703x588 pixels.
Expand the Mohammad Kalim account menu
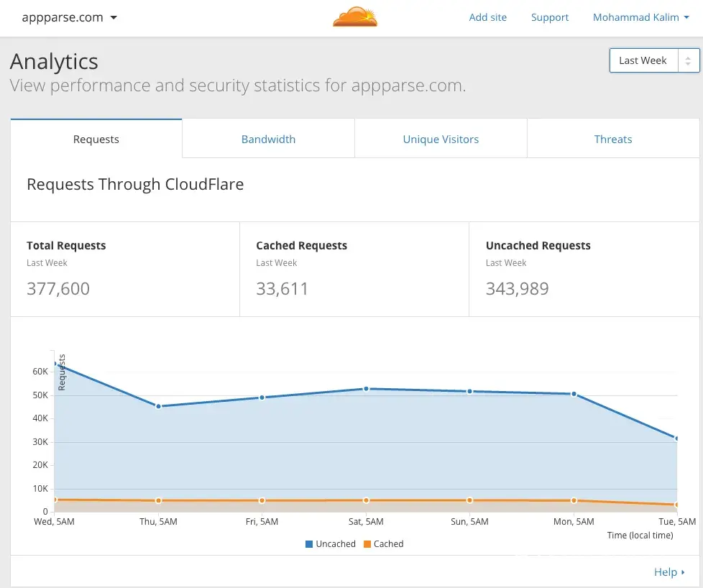(x=640, y=17)
